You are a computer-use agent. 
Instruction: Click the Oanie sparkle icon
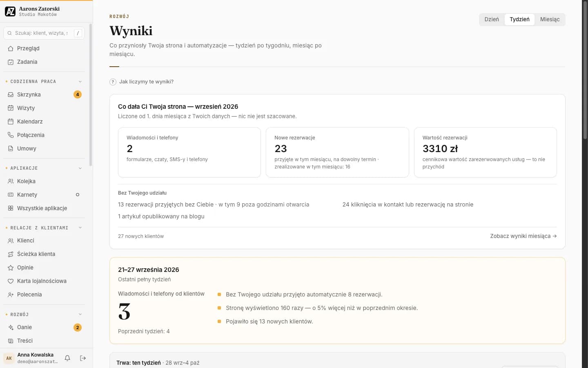[x=11, y=327]
